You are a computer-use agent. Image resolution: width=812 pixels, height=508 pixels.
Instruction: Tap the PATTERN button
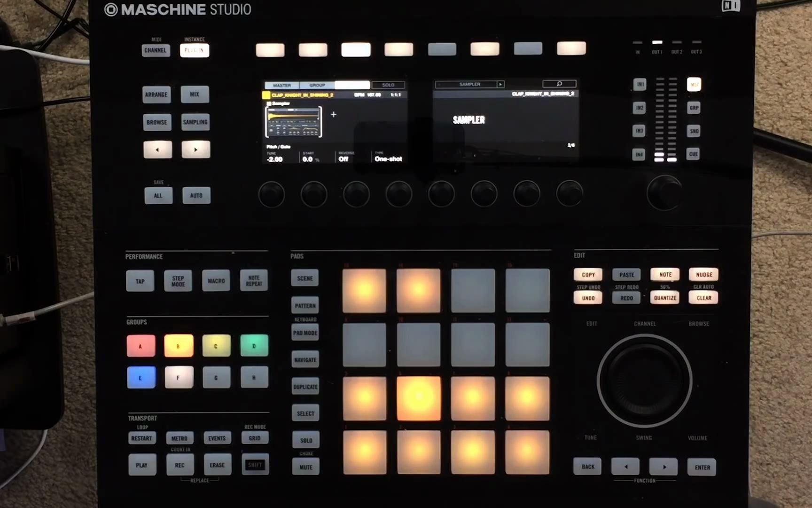pyautogui.click(x=305, y=306)
